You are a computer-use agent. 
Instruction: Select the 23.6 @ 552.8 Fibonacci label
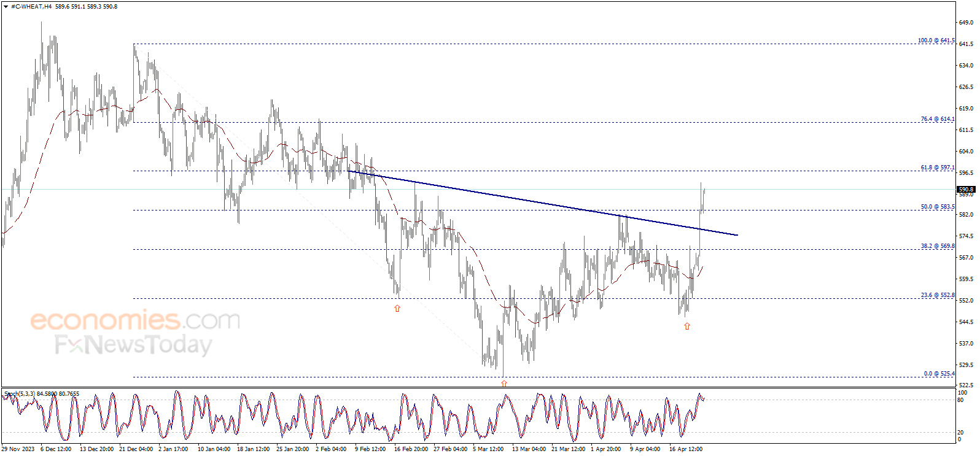pyautogui.click(x=938, y=295)
